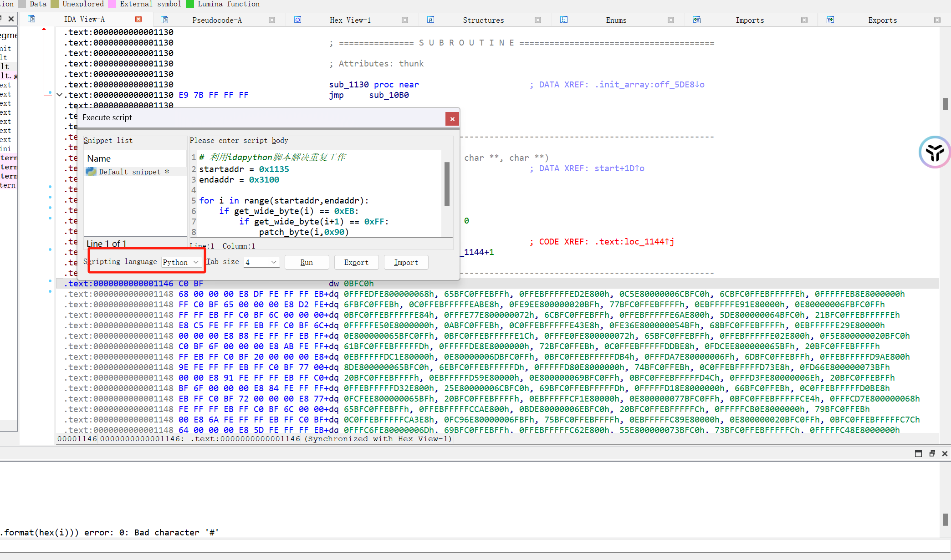Click the IDA View-A tab icon

[x=31, y=19]
